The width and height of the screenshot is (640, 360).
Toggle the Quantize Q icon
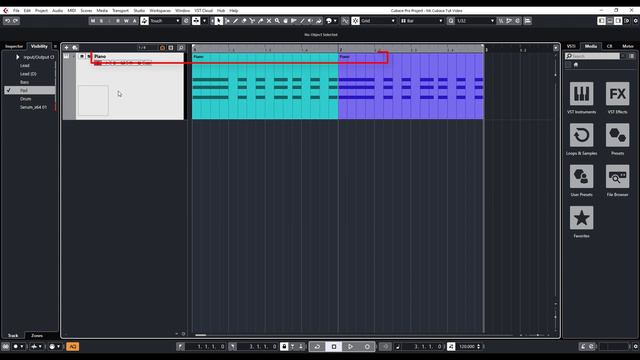[451, 21]
